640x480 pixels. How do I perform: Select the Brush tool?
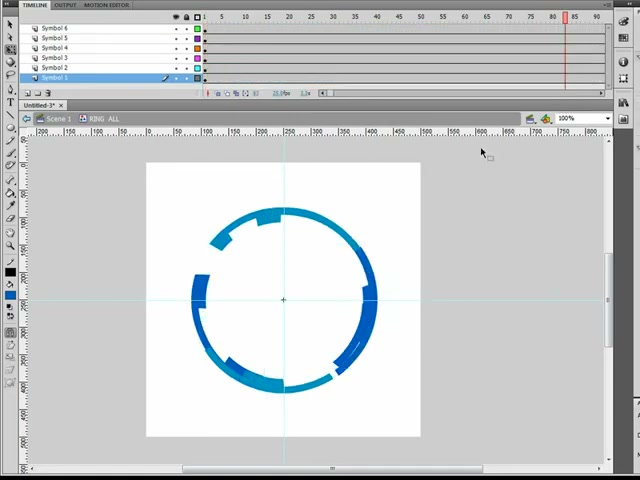10,153
